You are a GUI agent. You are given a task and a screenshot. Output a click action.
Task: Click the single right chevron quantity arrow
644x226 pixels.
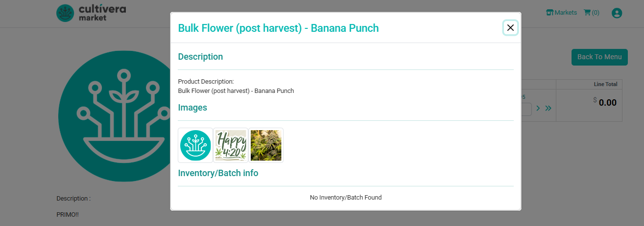coord(538,108)
